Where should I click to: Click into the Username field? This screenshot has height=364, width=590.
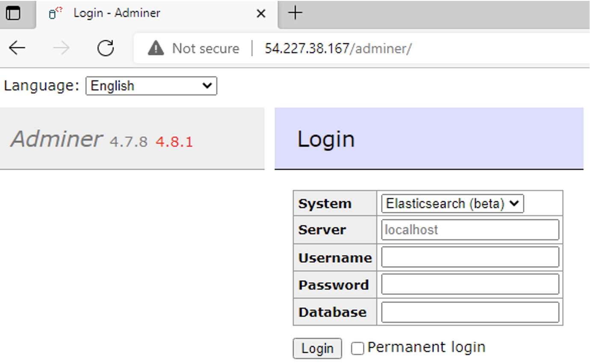tap(470, 257)
